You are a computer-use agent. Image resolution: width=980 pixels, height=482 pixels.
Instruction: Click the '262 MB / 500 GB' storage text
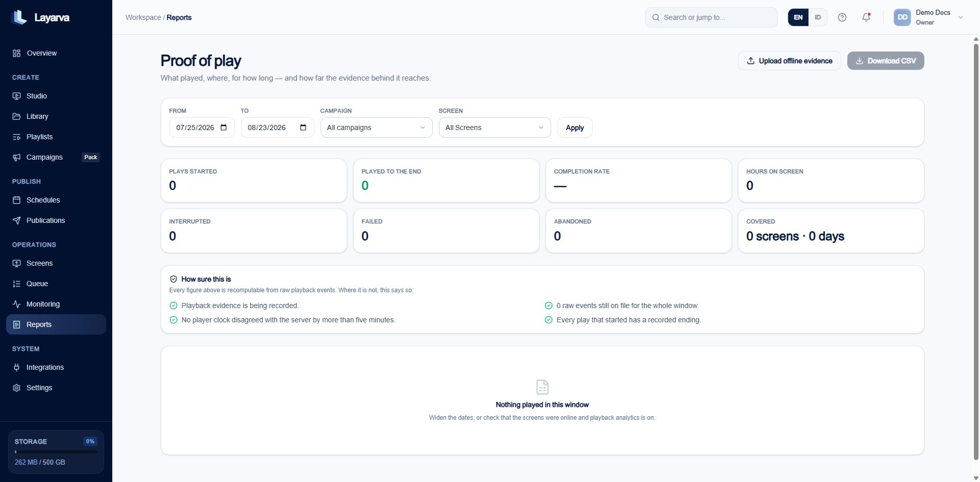pos(40,462)
